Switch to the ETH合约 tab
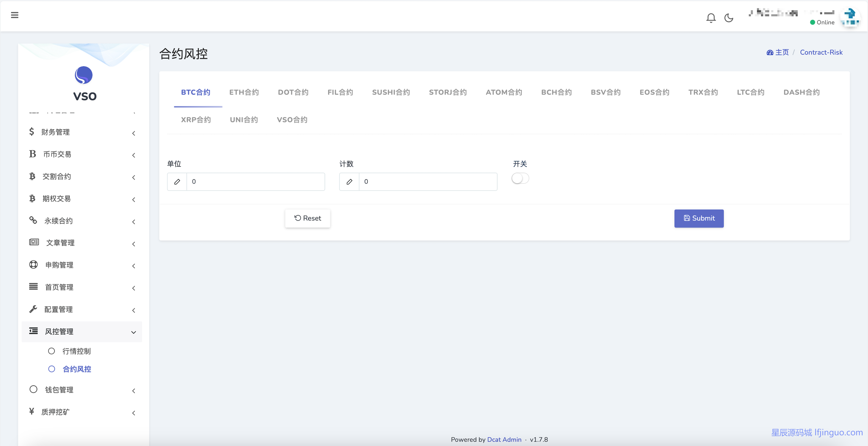 tap(244, 92)
